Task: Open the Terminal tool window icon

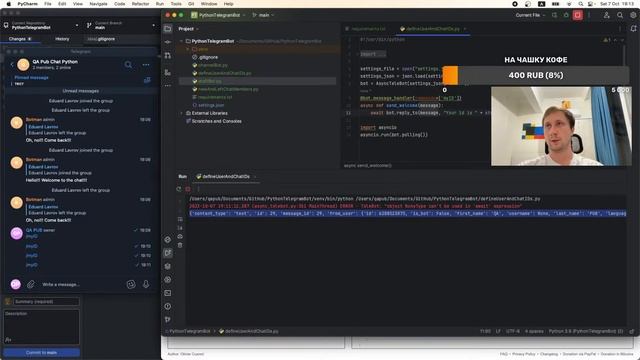Action: (168, 293)
